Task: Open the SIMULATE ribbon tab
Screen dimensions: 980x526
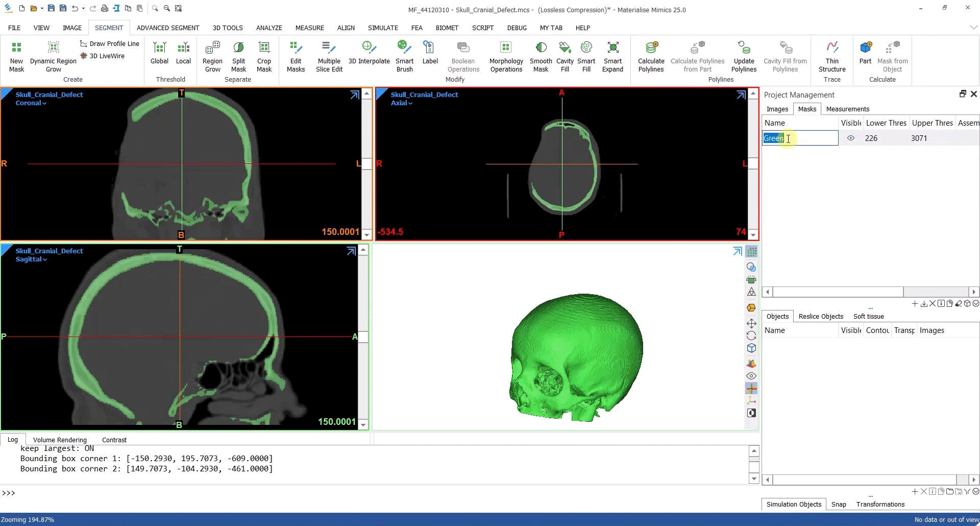Action: 383,28
